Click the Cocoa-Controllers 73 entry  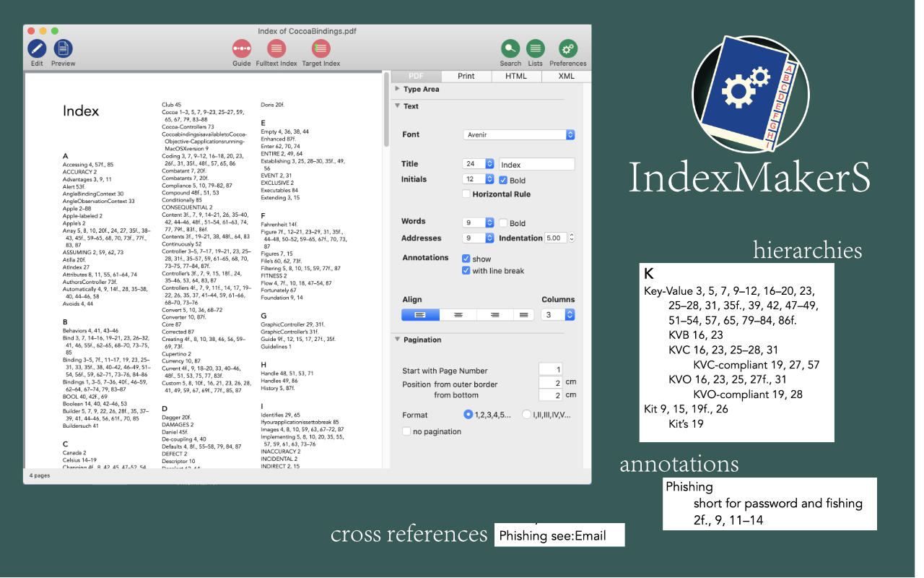point(188,126)
